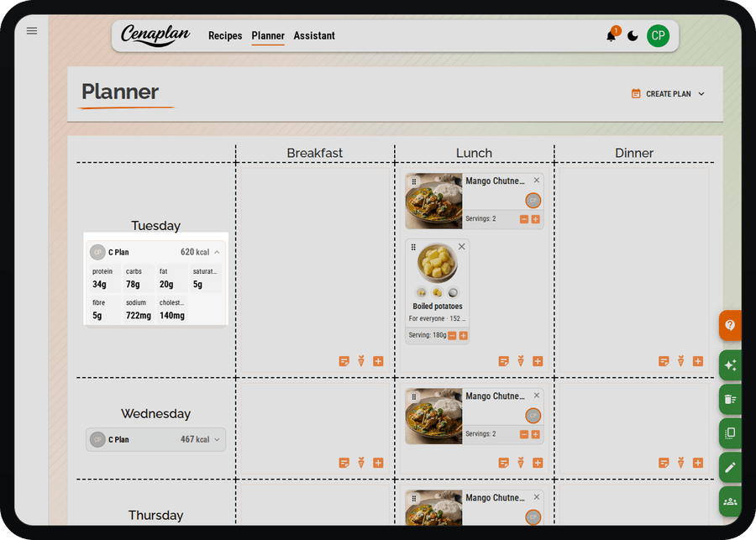Click drag handle on Wednesday's Mango Chutney card
The width and height of the screenshot is (756, 540).
tap(413, 396)
